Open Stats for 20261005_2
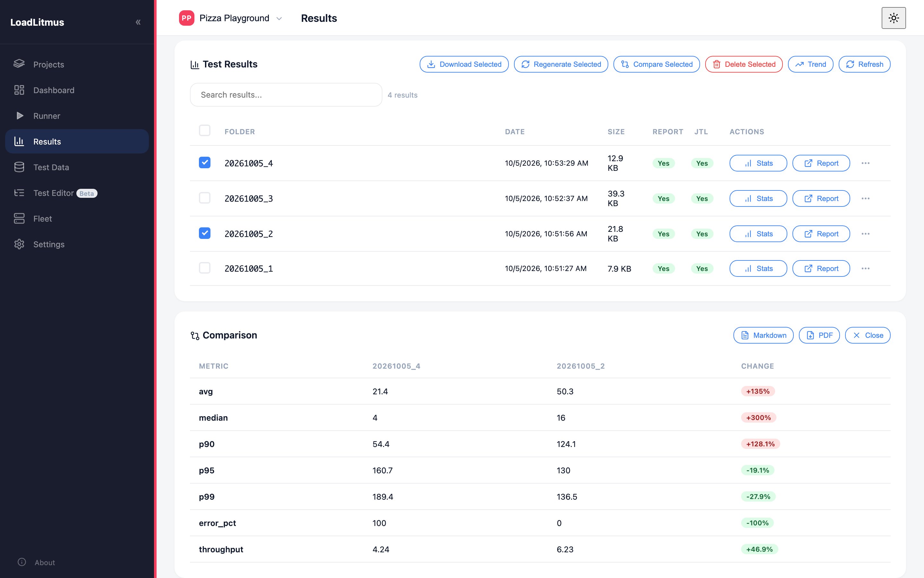Image resolution: width=924 pixels, height=578 pixels. [x=758, y=233]
